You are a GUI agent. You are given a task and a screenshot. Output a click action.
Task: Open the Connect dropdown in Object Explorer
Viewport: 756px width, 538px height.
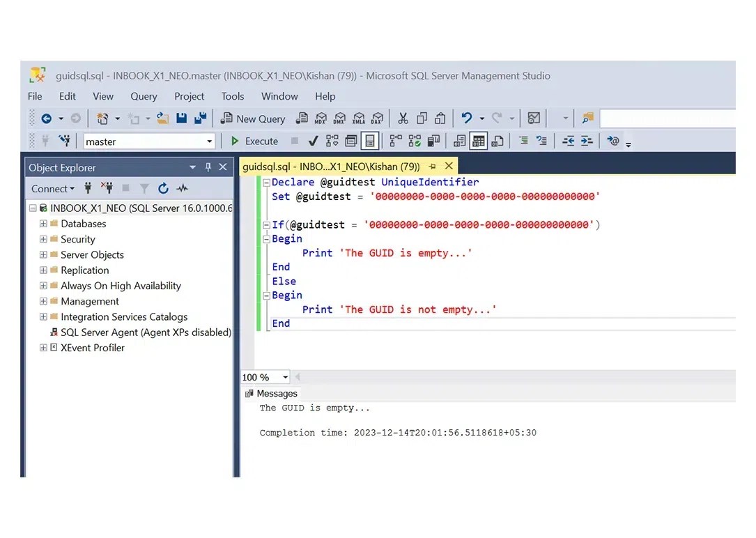tap(52, 188)
